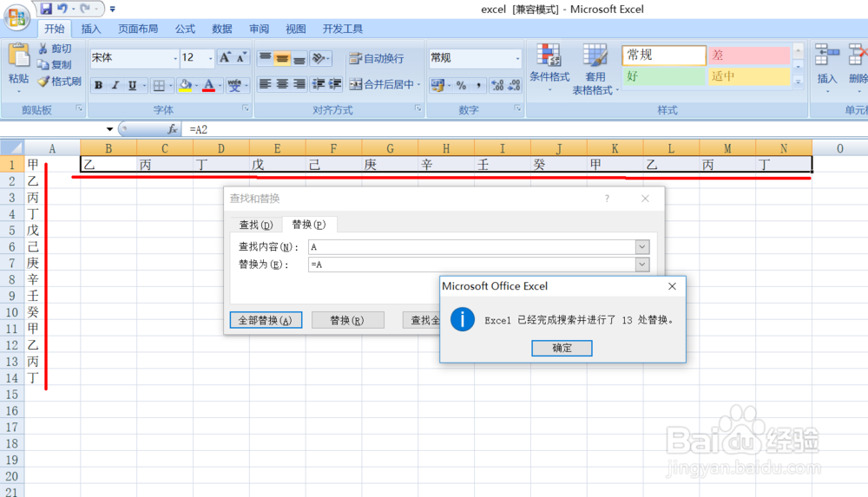Click the formula bar showing =A2
This screenshot has height=497, width=868.
[x=525, y=129]
